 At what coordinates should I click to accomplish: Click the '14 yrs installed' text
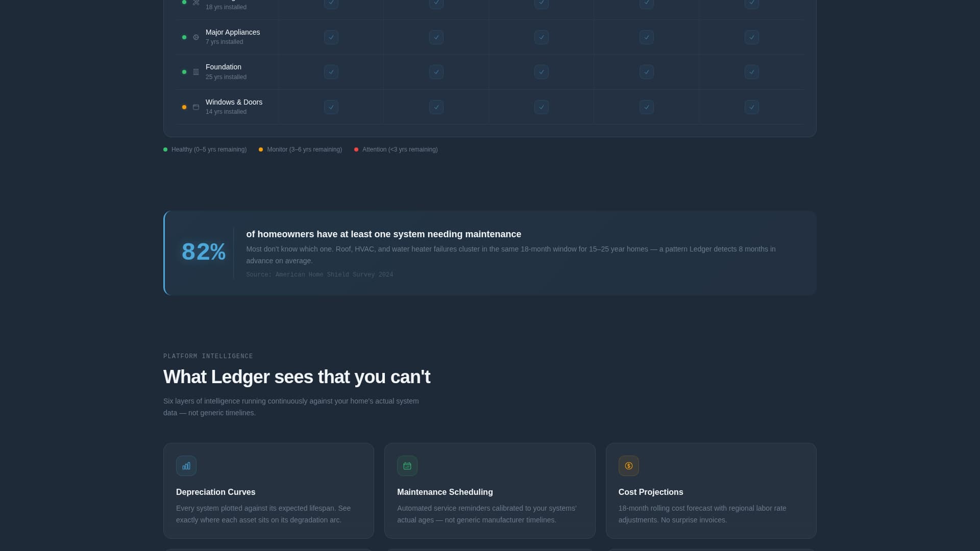click(226, 112)
